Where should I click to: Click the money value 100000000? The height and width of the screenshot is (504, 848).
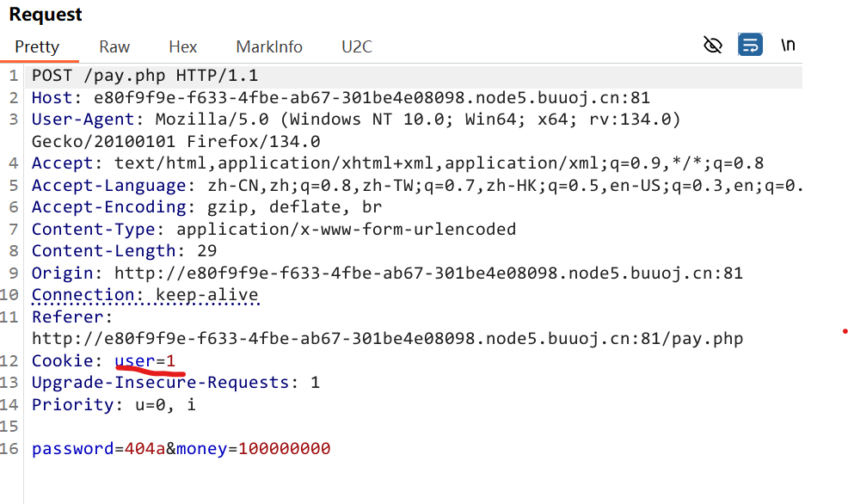[284, 449]
